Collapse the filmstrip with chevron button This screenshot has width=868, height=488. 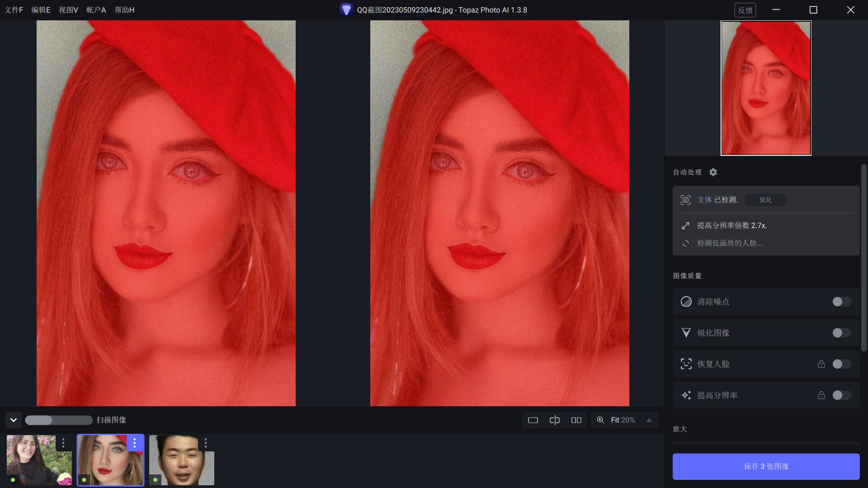tap(14, 420)
